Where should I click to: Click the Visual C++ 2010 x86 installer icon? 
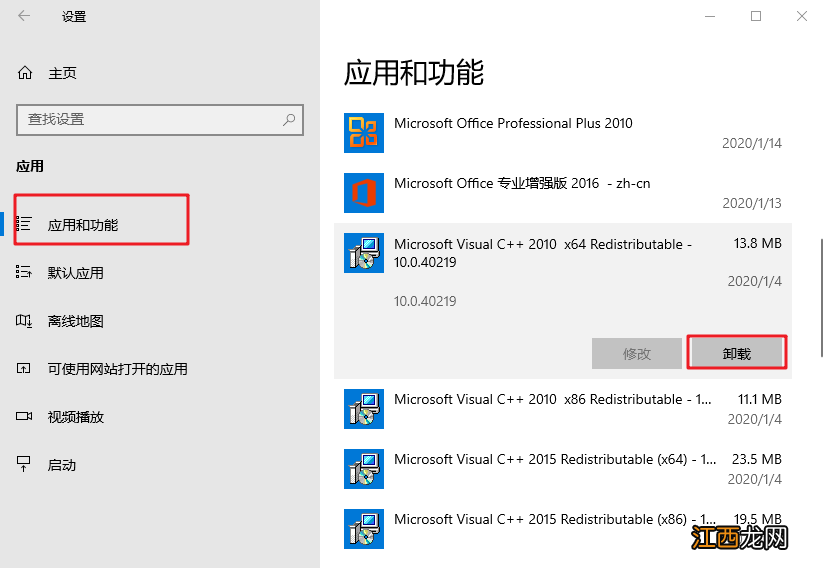click(x=363, y=408)
